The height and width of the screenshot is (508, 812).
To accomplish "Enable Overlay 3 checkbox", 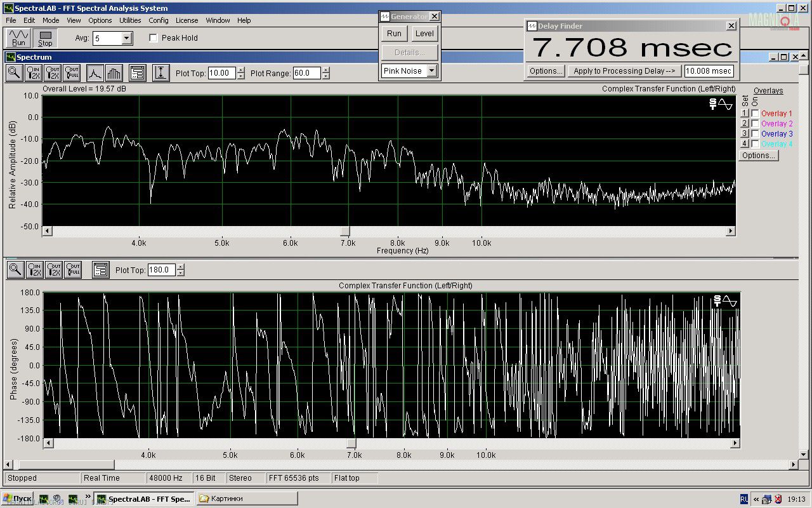I will [755, 134].
